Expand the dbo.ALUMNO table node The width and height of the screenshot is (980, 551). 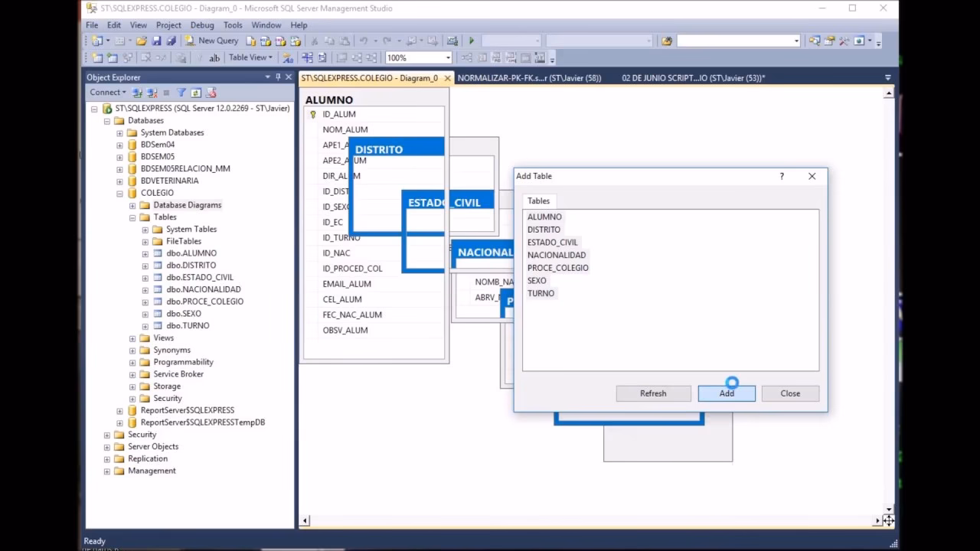click(145, 254)
